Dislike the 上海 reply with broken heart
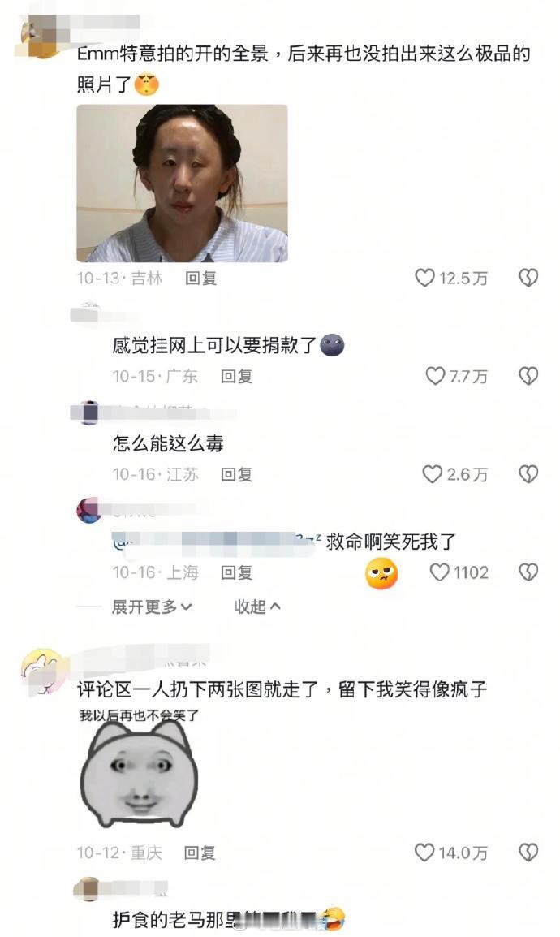 [528, 572]
